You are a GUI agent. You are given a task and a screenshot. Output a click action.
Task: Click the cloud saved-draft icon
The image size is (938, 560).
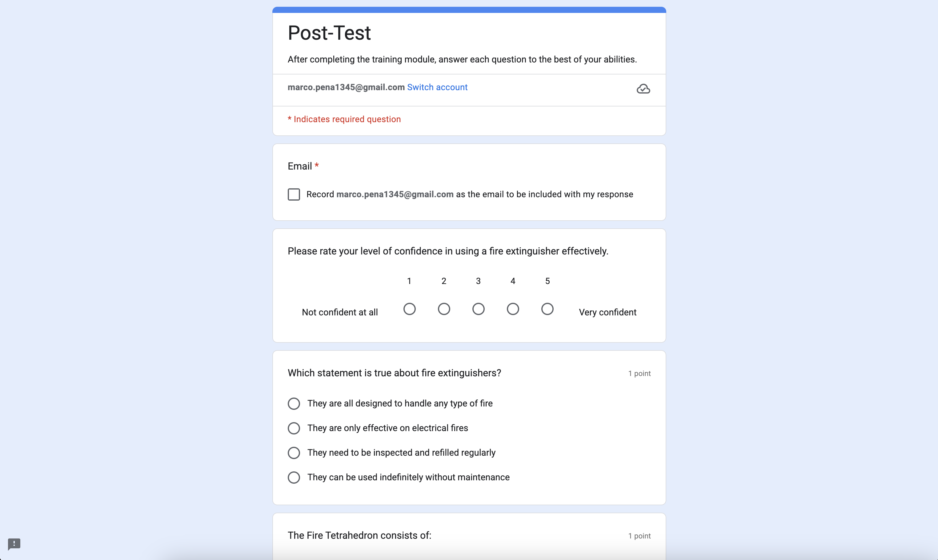coord(643,89)
